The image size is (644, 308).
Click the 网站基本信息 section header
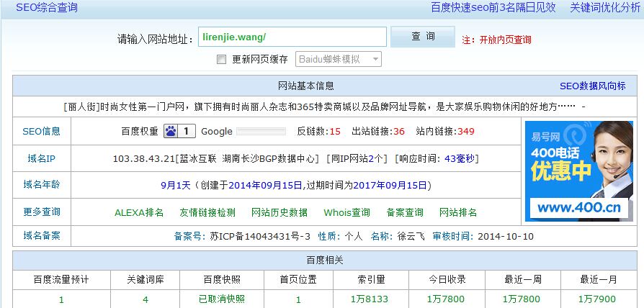click(x=306, y=86)
